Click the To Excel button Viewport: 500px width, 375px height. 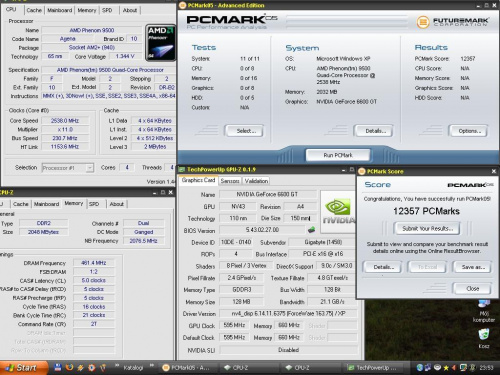pos(427,267)
